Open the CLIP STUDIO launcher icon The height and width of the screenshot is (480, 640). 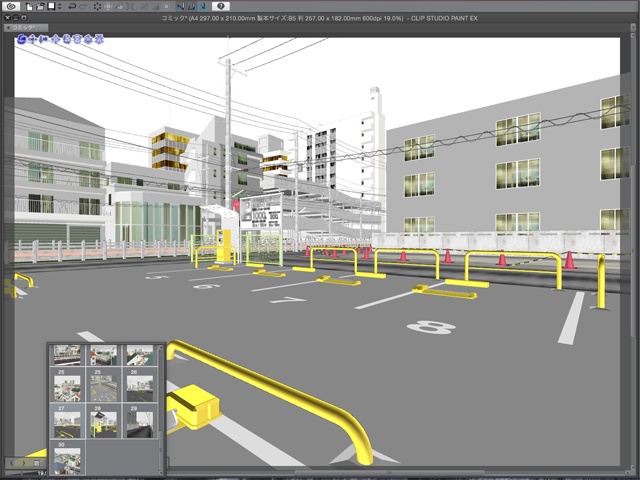pos(11,6)
